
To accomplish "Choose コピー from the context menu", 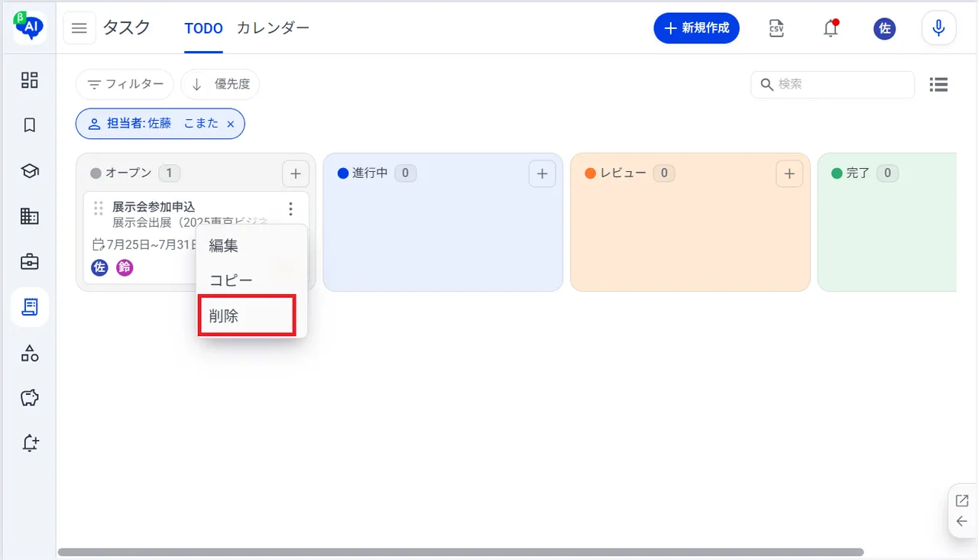I will click(x=252, y=280).
